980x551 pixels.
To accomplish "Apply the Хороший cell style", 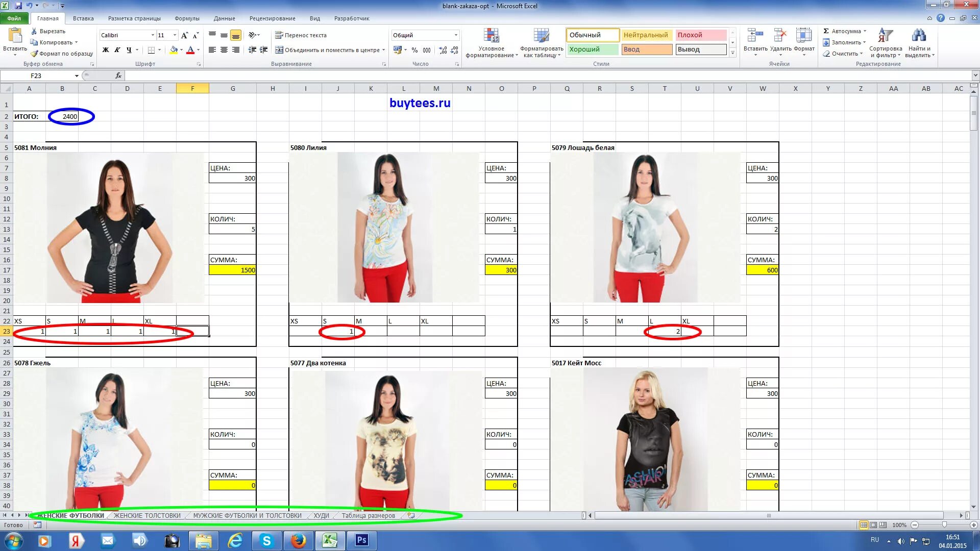I will click(592, 49).
